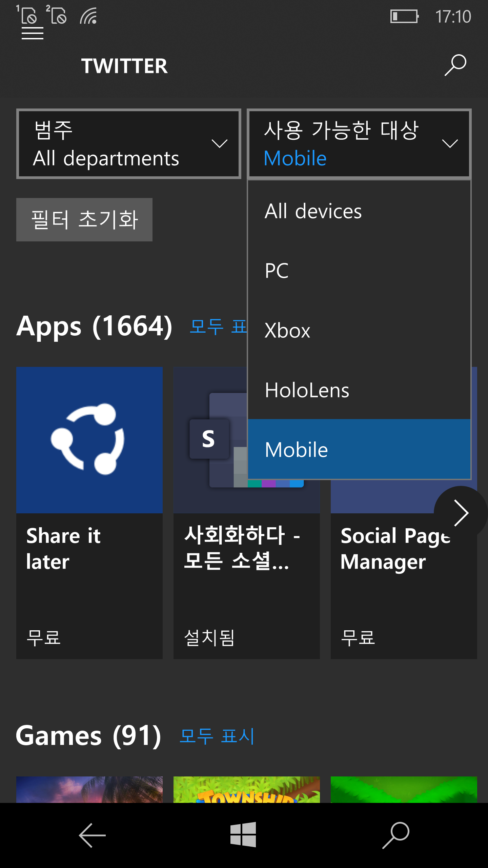Screen dimensions: 488x868
Task: Tap 설치됨 label under 사회화하다
Action: [x=209, y=637]
